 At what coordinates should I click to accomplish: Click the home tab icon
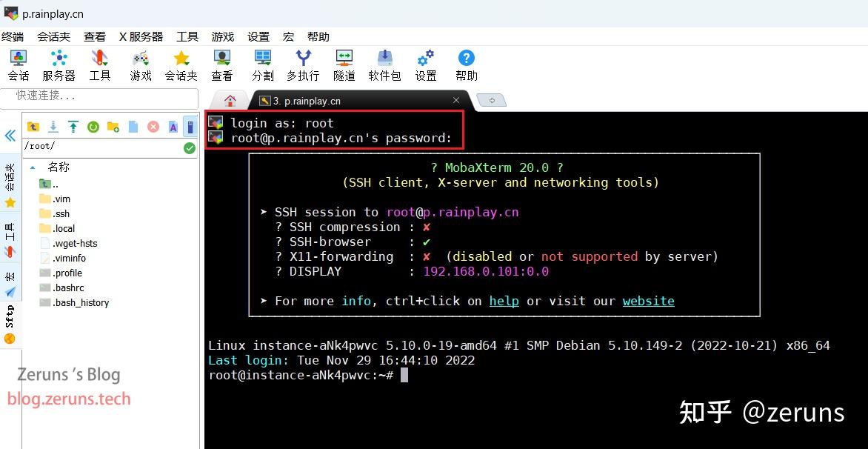click(x=230, y=101)
